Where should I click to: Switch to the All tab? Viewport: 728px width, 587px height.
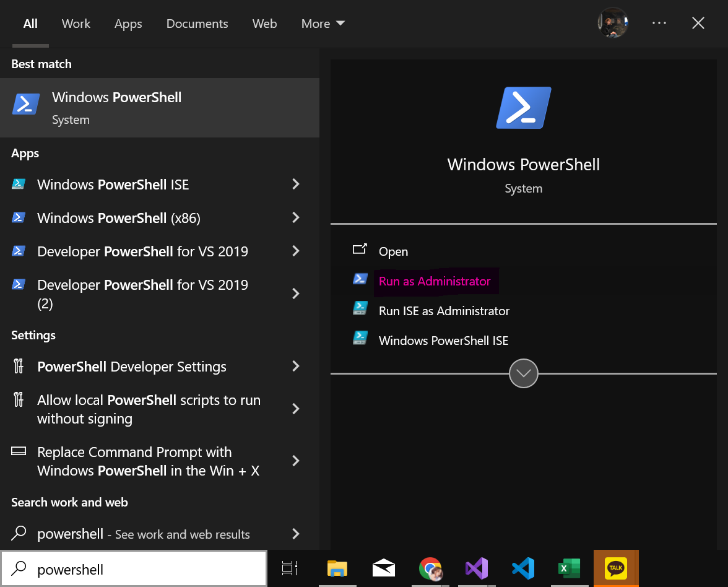31,24
